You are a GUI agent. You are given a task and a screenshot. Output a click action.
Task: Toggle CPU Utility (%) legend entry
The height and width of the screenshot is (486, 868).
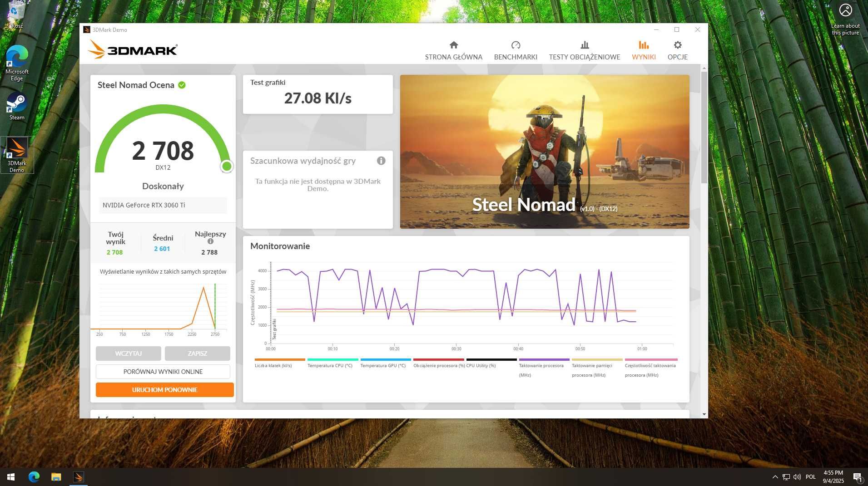click(491, 363)
